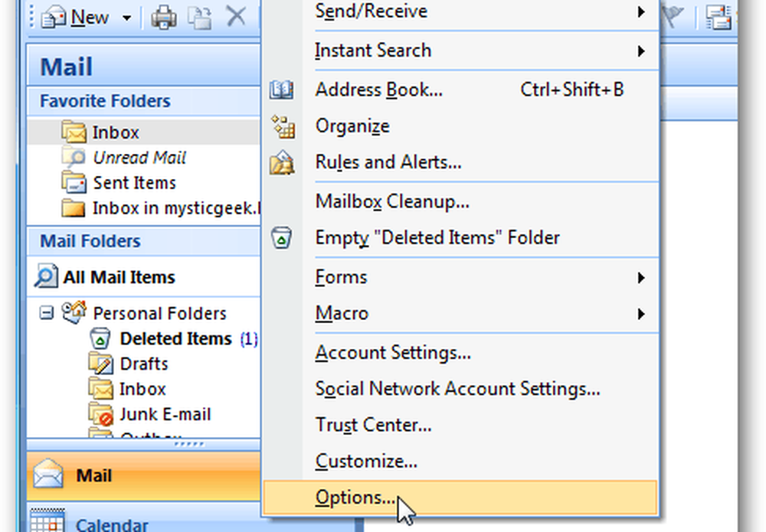Click the Sent Items folder icon
Screen dimensions: 766x532
tap(74, 182)
